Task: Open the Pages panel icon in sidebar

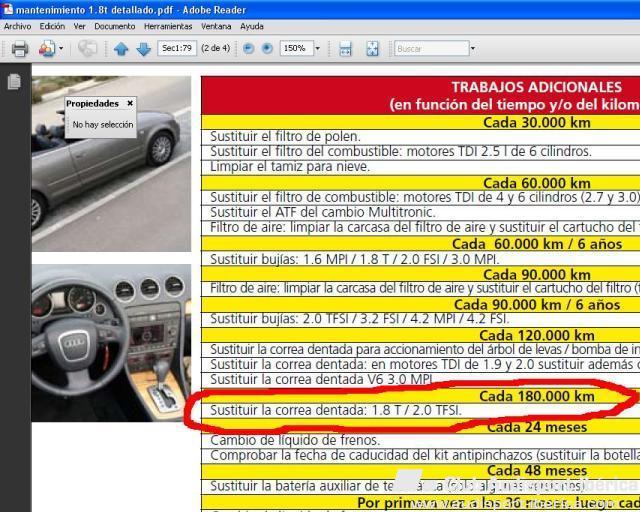Action: tap(14, 82)
